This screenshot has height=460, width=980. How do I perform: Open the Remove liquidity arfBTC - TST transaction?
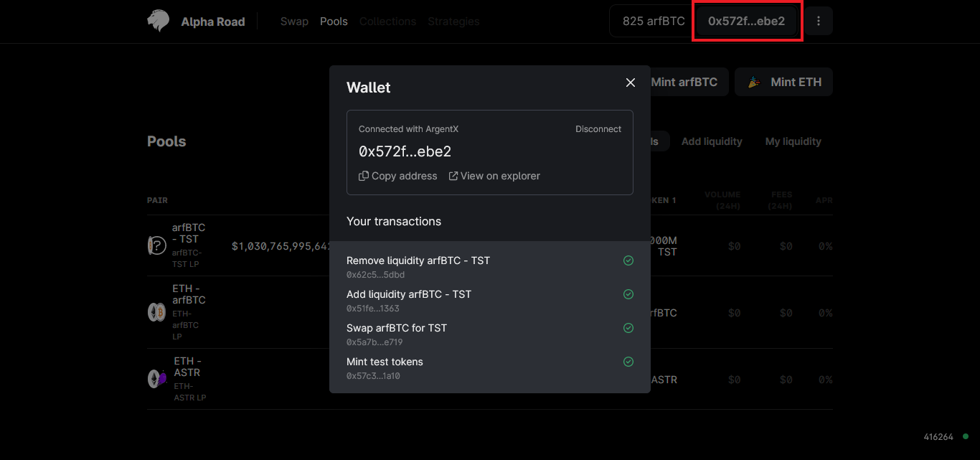pyautogui.click(x=418, y=260)
